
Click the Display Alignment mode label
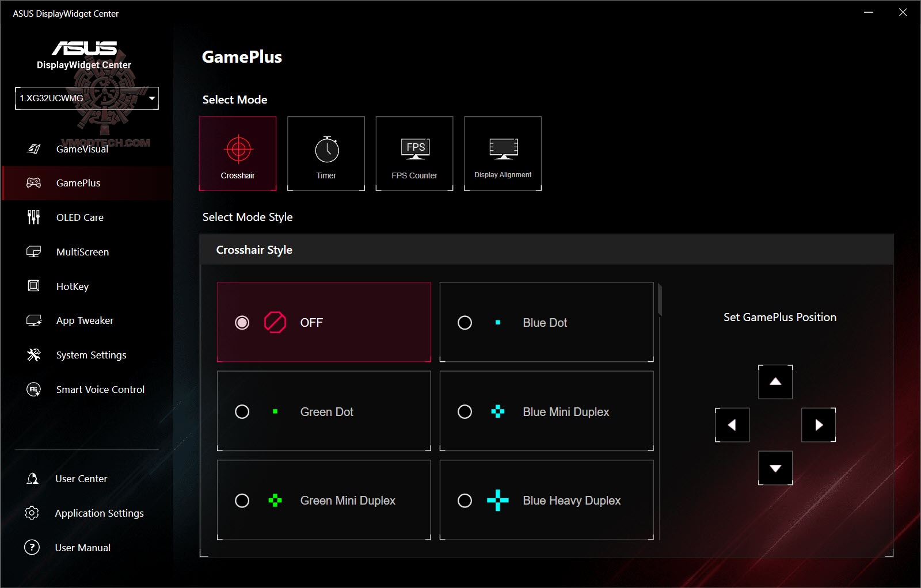[503, 175]
